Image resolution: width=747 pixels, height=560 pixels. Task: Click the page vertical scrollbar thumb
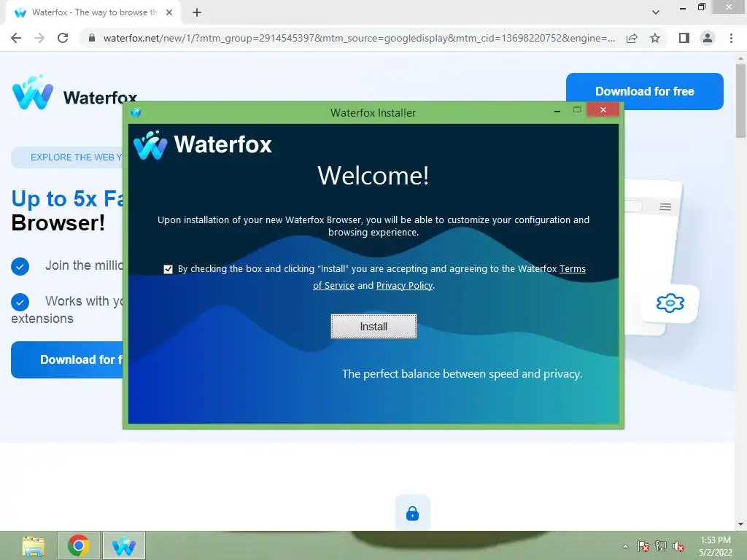pos(740,101)
